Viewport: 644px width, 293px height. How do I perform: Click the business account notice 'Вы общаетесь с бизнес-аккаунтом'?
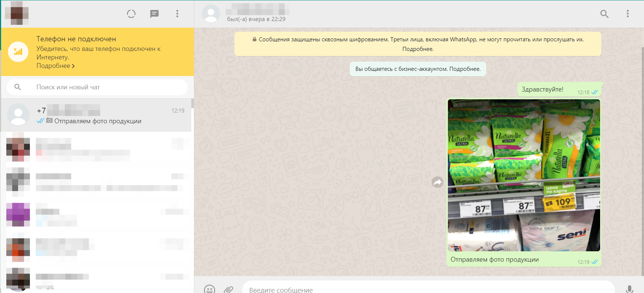(x=418, y=69)
